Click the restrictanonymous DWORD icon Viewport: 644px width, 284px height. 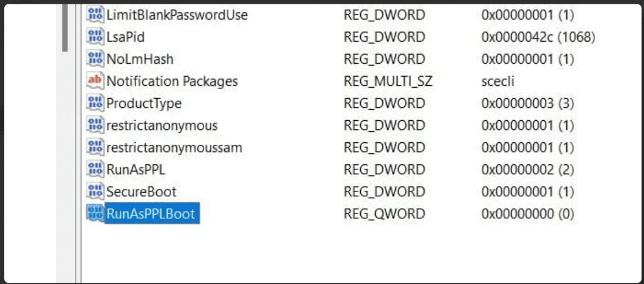pyautogui.click(x=96, y=125)
